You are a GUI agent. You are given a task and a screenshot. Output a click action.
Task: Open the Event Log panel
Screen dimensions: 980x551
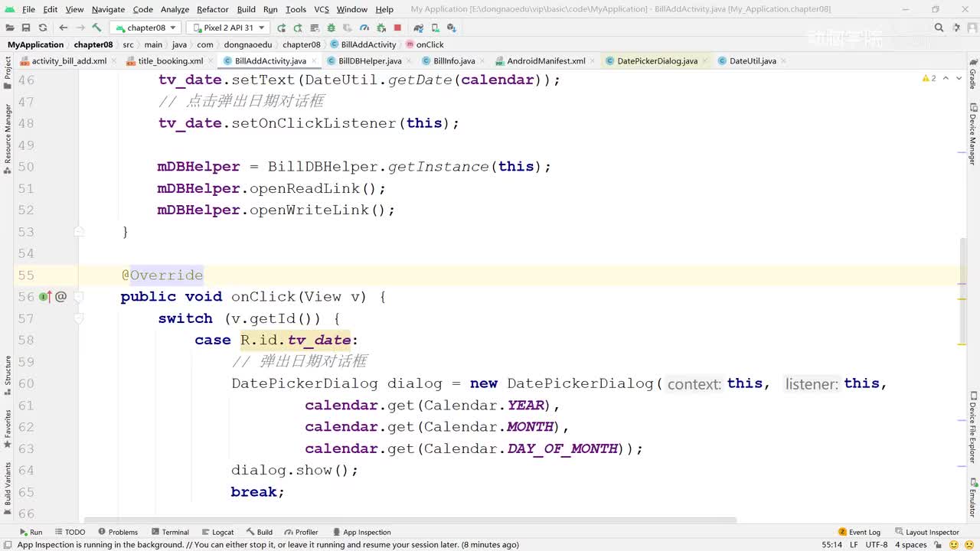pos(860,532)
